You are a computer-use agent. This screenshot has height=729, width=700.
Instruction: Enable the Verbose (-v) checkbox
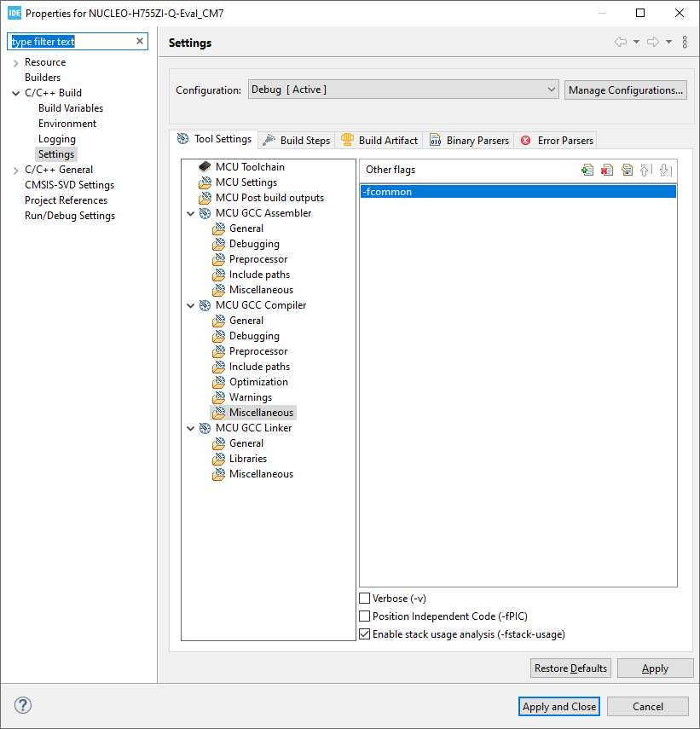point(365,598)
